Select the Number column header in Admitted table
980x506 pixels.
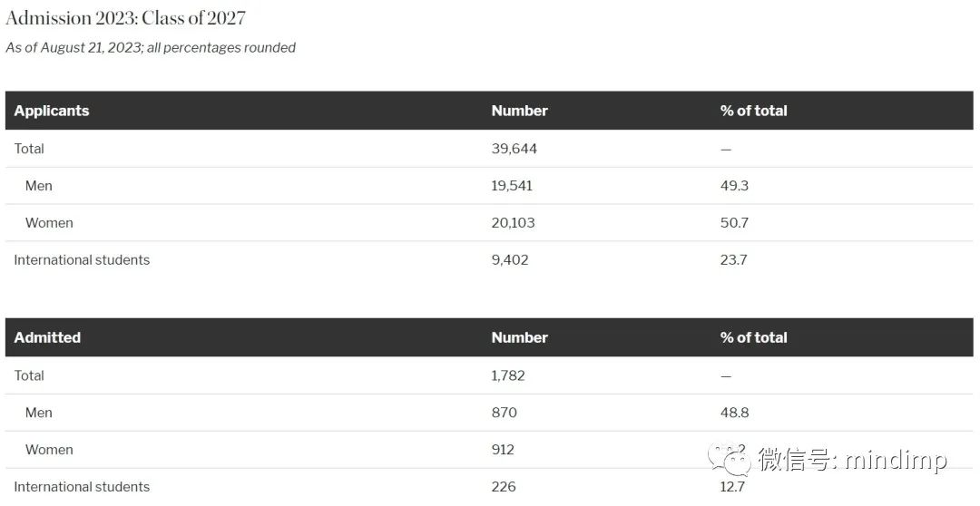point(519,337)
